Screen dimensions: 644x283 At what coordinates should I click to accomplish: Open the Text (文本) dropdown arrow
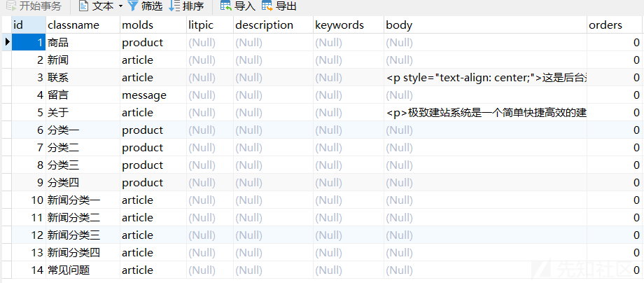click(x=120, y=6)
